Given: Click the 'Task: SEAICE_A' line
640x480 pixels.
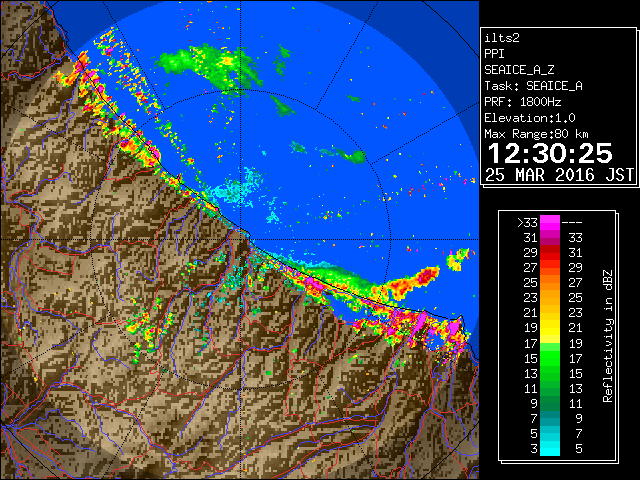Looking at the screenshot, I should point(533,86).
